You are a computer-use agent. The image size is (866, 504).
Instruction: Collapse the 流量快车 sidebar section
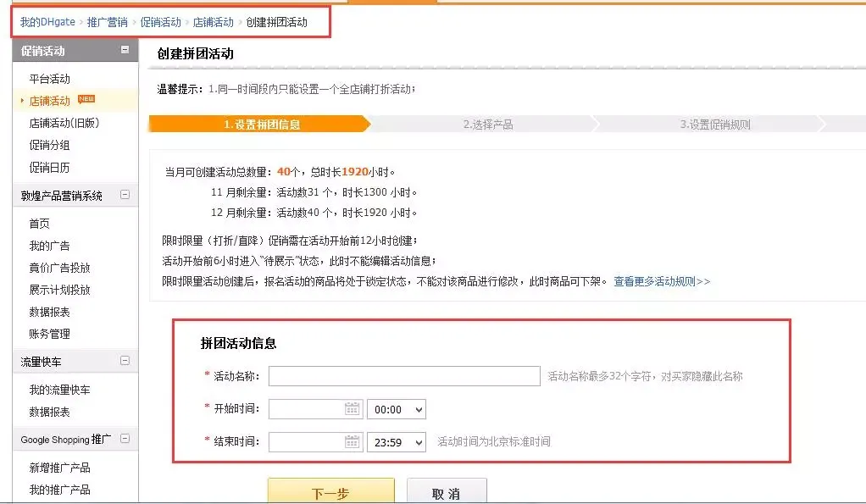(125, 361)
